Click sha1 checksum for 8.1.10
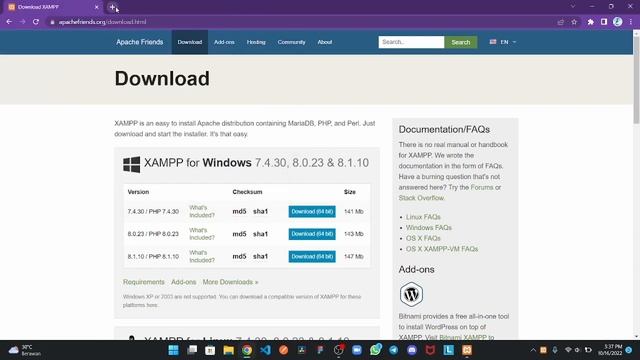Screen dimensions: 640x360 [260, 256]
